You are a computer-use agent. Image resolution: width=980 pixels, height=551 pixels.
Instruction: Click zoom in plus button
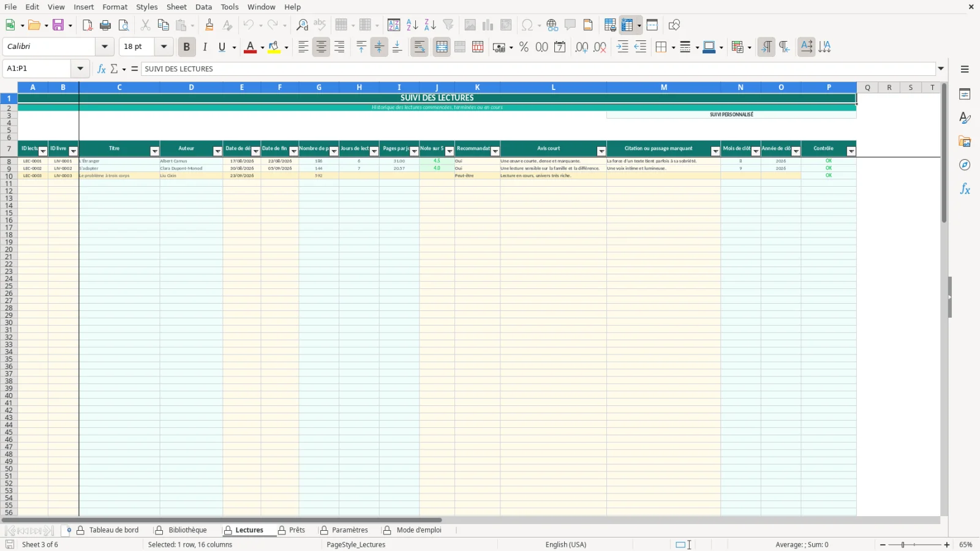pos(947,544)
